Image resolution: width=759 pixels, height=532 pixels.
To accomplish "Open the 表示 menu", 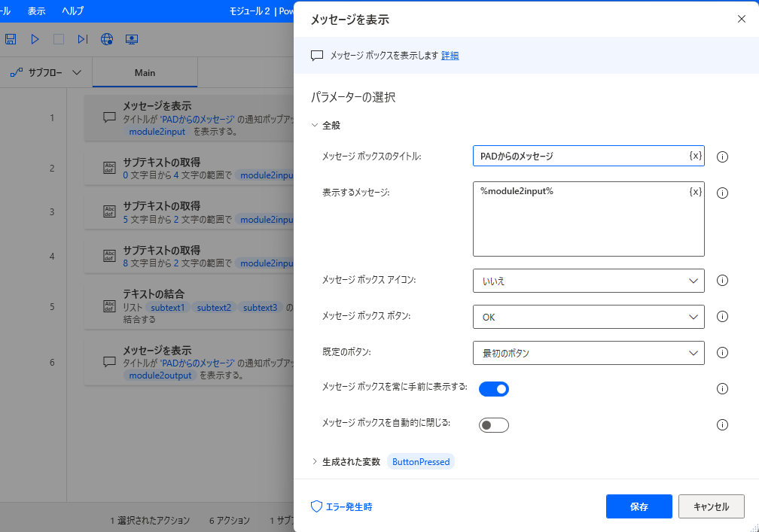I will 36,11.
